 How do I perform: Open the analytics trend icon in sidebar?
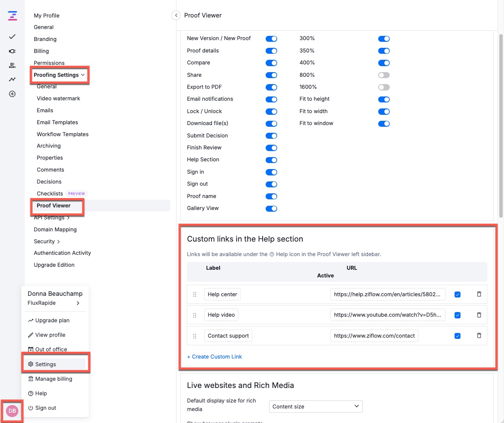12,79
